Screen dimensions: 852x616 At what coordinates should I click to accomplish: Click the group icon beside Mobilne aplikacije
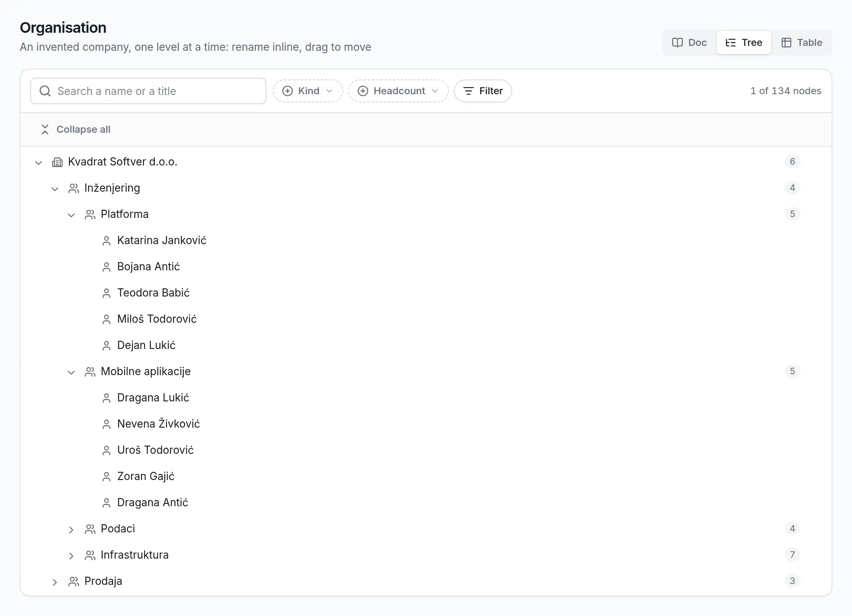coord(90,372)
